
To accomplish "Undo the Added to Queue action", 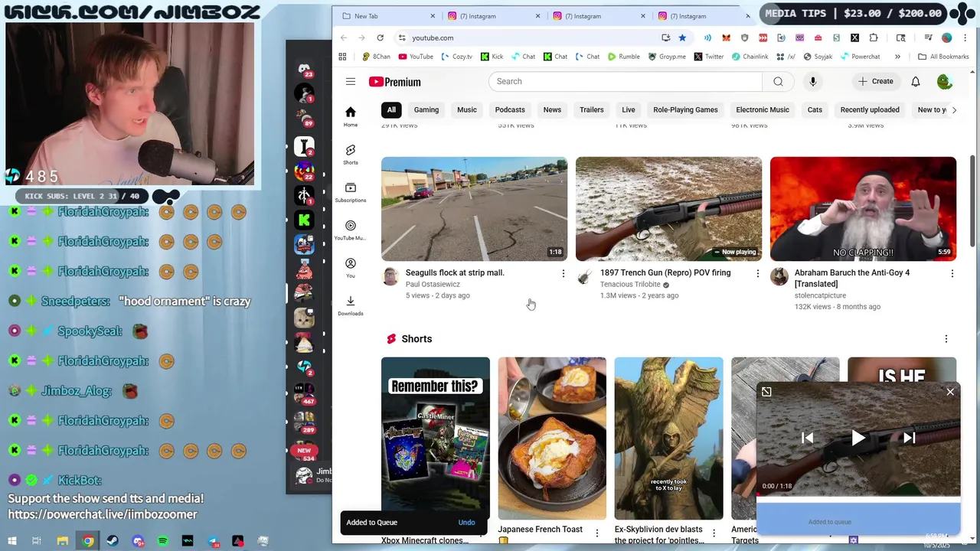I will pos(466,523).
